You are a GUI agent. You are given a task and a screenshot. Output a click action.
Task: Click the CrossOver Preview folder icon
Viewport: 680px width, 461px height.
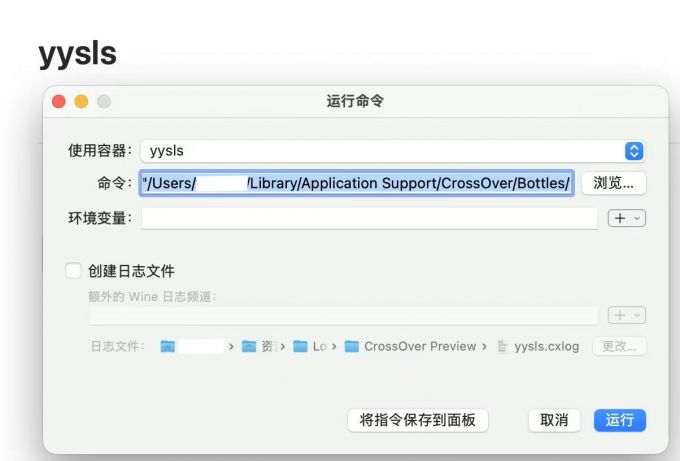(x=352, y=346)
